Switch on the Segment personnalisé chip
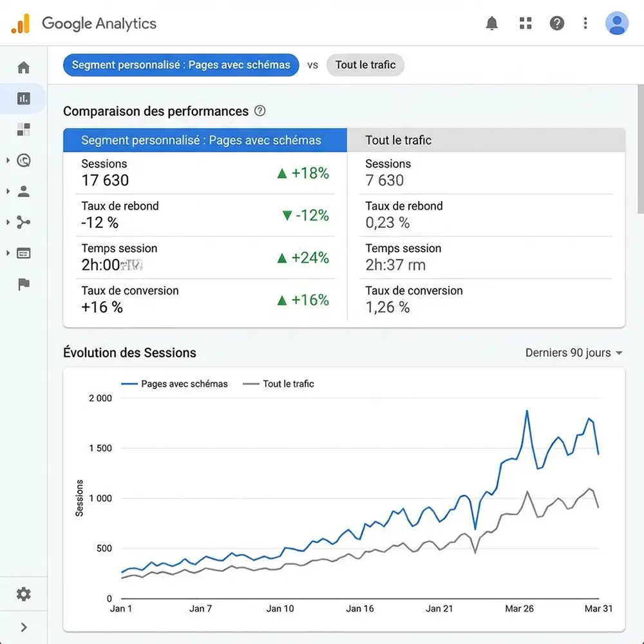Screen dimensions: 644x644 180,65
